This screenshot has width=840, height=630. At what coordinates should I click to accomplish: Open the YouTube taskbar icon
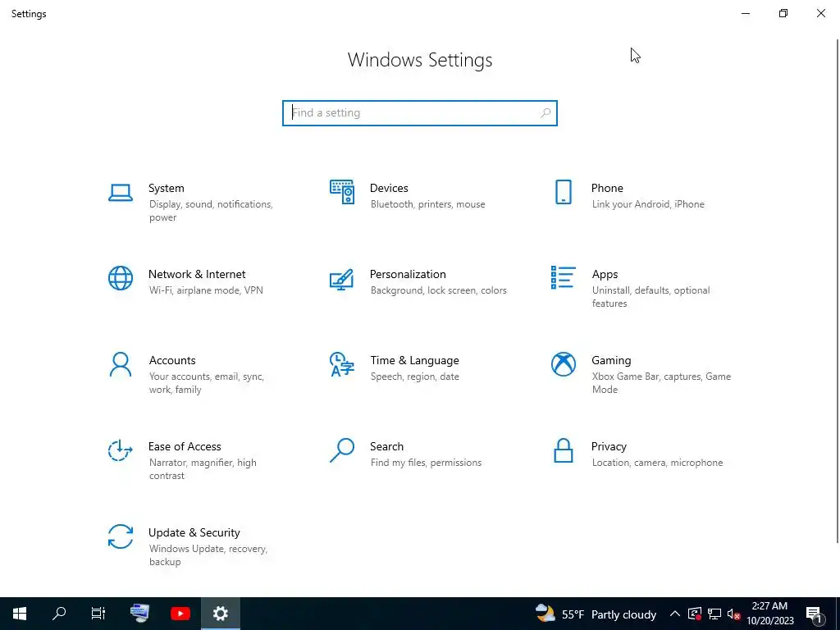point(180,614)
